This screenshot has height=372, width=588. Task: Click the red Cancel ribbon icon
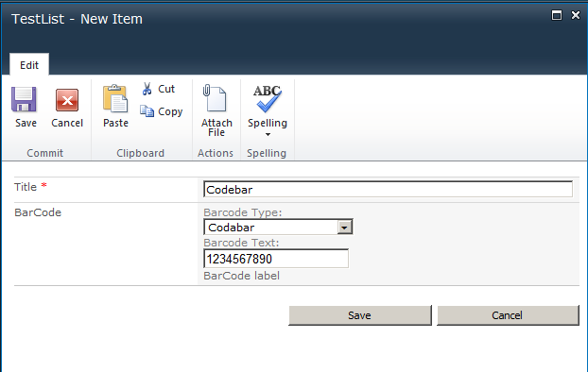67,100
